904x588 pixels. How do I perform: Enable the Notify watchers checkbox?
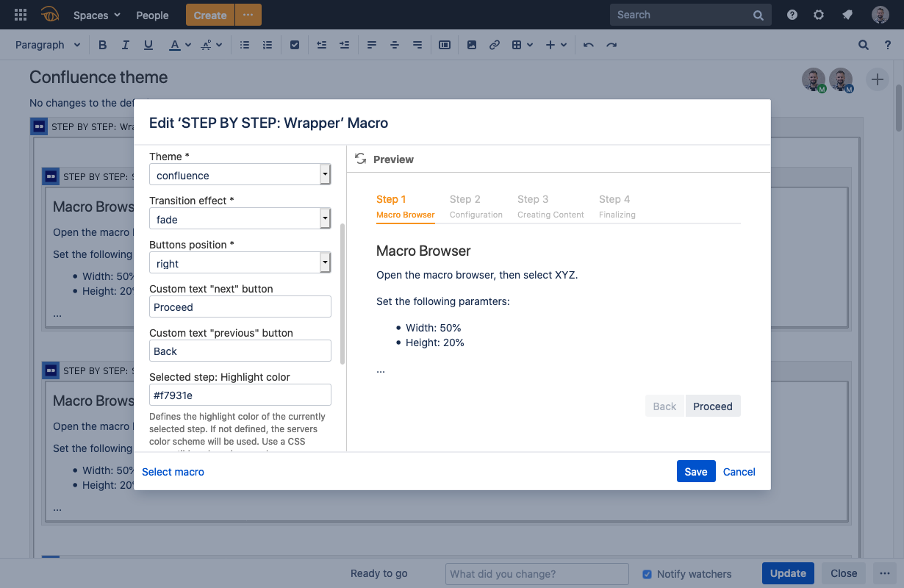(647, 574)
